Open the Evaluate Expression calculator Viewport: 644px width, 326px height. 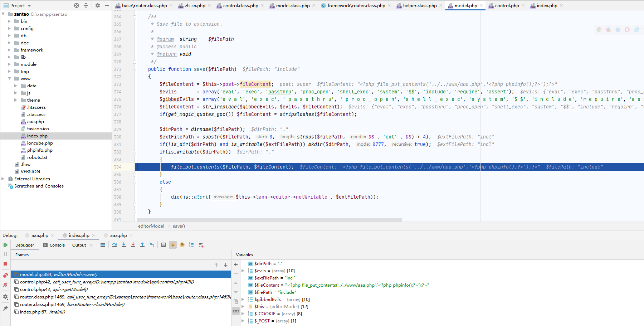pyautogui.click(x=164, y=245)
